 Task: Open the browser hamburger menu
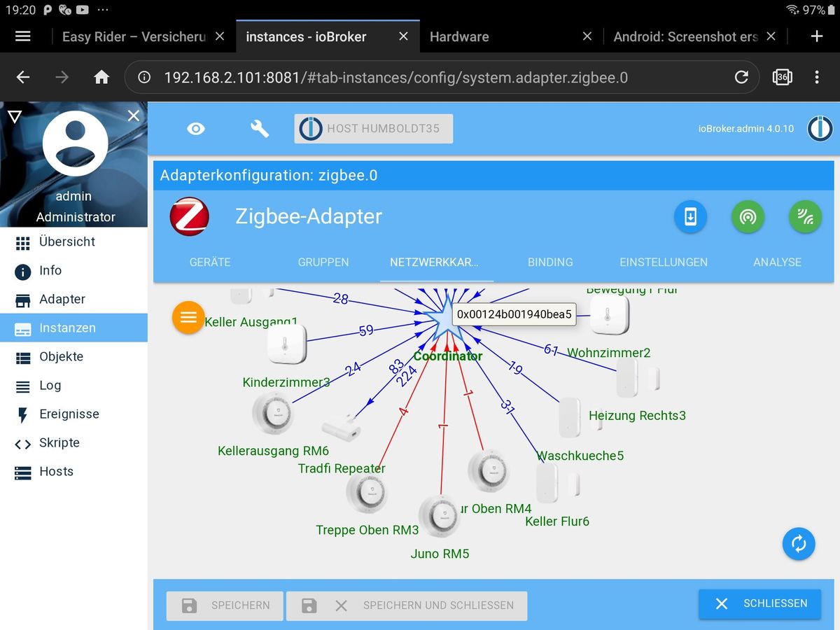click(x=23, y=36)
